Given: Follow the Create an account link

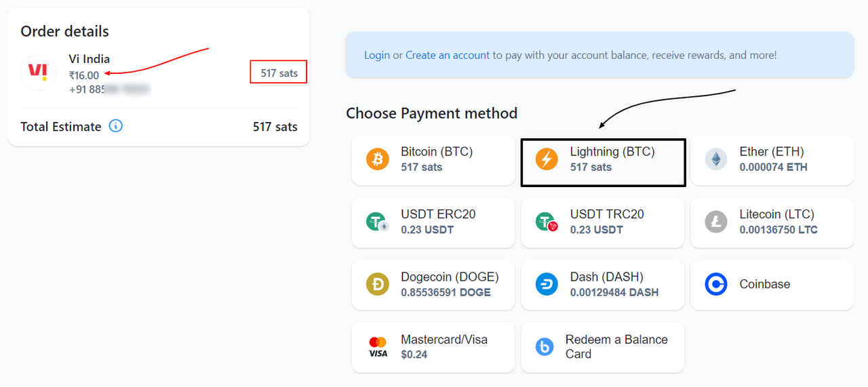Looking at the screenshot, I should pos(448,55).
